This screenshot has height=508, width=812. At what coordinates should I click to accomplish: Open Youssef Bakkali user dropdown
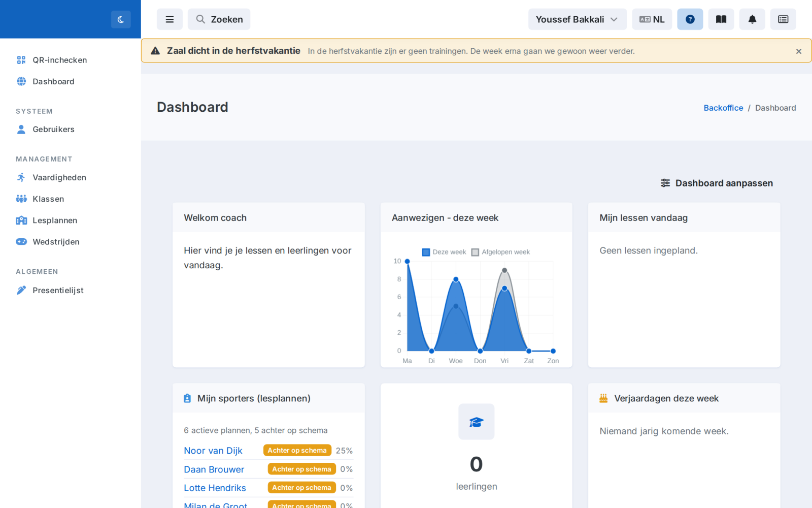[x=577, y=19]
